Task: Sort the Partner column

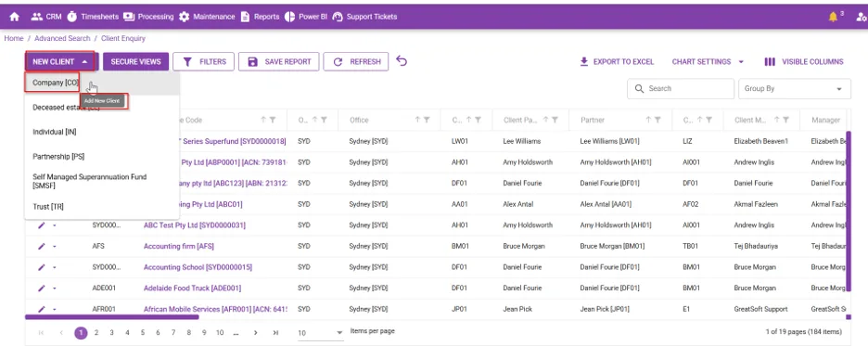Action: tap(649, 120)
